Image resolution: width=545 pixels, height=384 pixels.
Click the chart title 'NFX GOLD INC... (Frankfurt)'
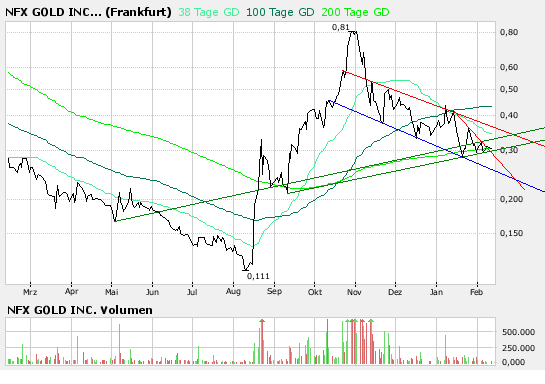pos(88,12)
